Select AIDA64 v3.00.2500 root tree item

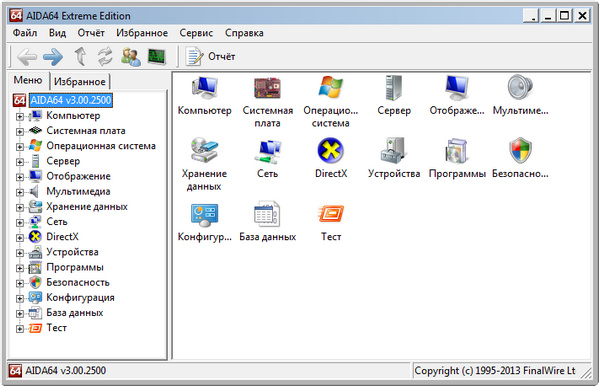click(71, 101)
